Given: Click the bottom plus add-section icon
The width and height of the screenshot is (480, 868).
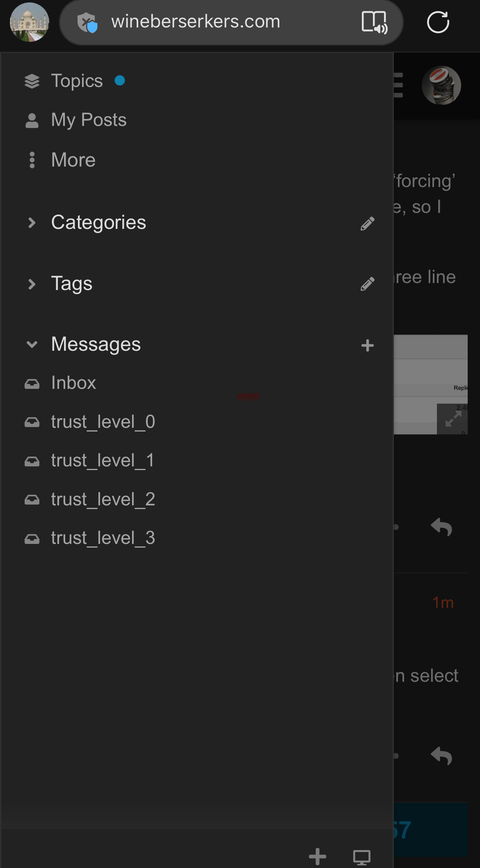Looking at the screenshot, I should pos(318,857).
